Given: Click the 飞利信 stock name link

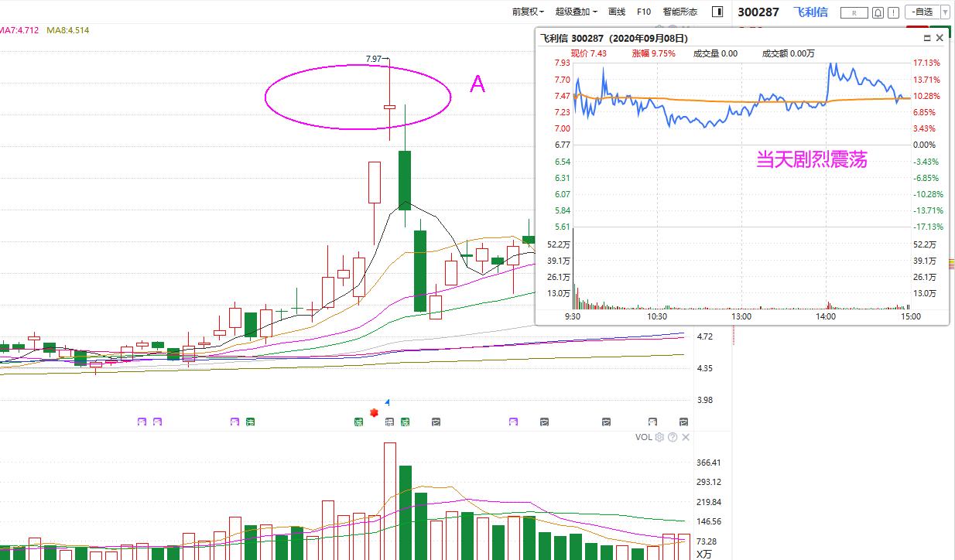Looking at the screenshot, I should click(810, 12).
